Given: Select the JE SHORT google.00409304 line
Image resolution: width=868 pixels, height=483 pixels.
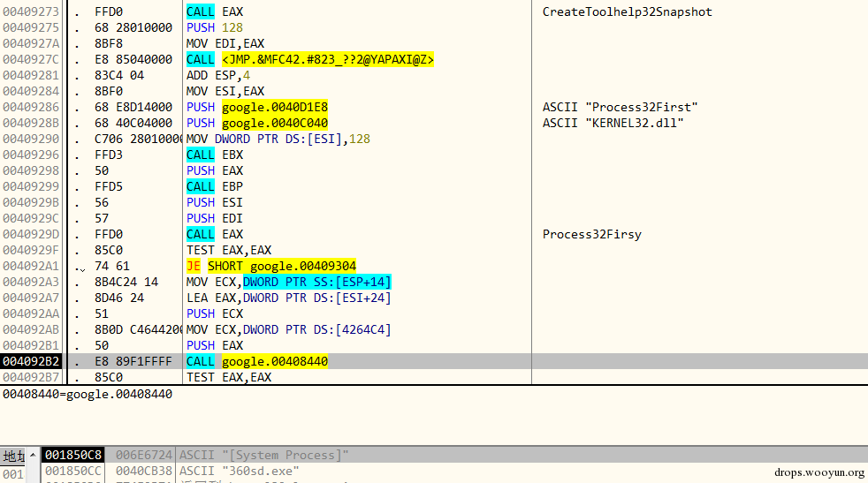Looking at the screenshot, I should 271,266.
